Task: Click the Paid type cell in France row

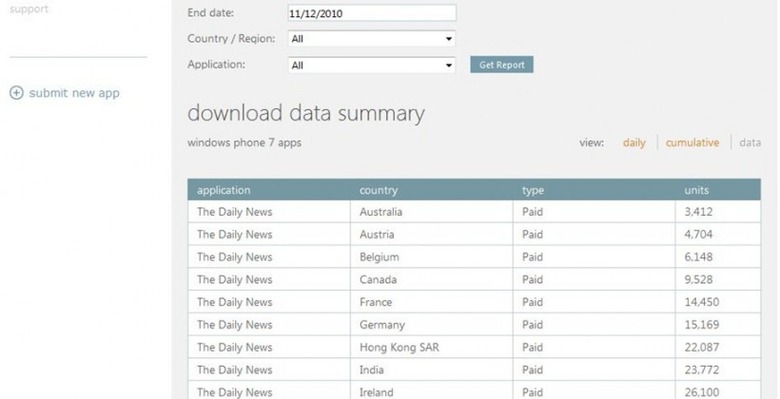Action: tap(594, 302)
